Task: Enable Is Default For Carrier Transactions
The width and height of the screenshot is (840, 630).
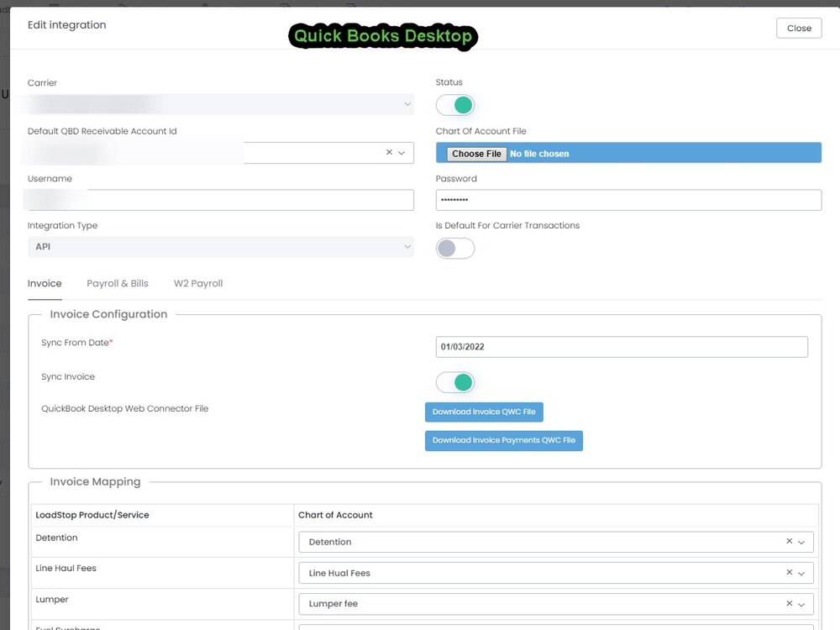Action: tap(455, 248)
